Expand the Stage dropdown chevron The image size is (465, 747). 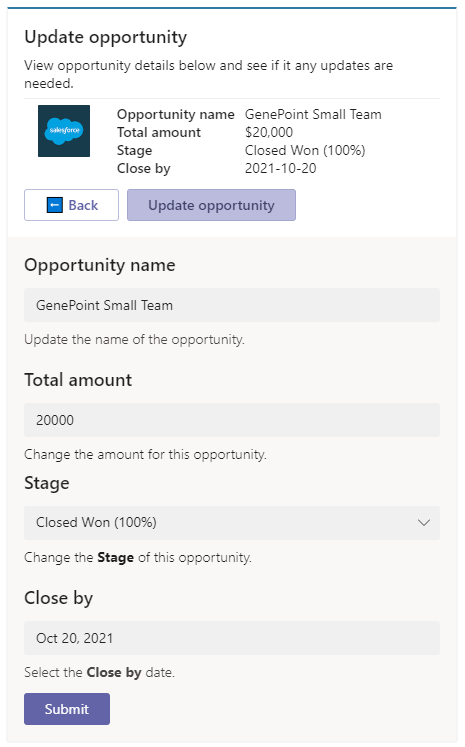[424, 523]
